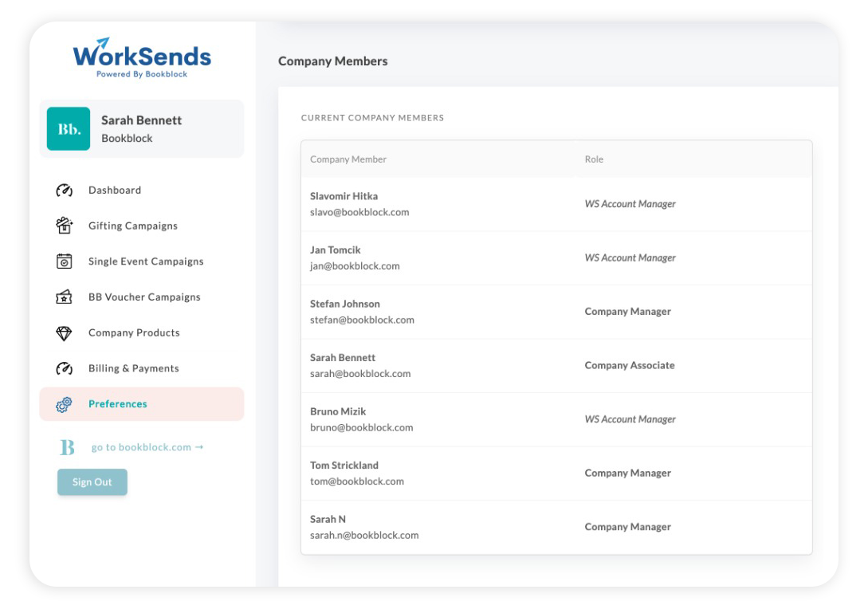Click the tom@bookblock.com email address
The image size is (868, 613).
pos(357,481)
